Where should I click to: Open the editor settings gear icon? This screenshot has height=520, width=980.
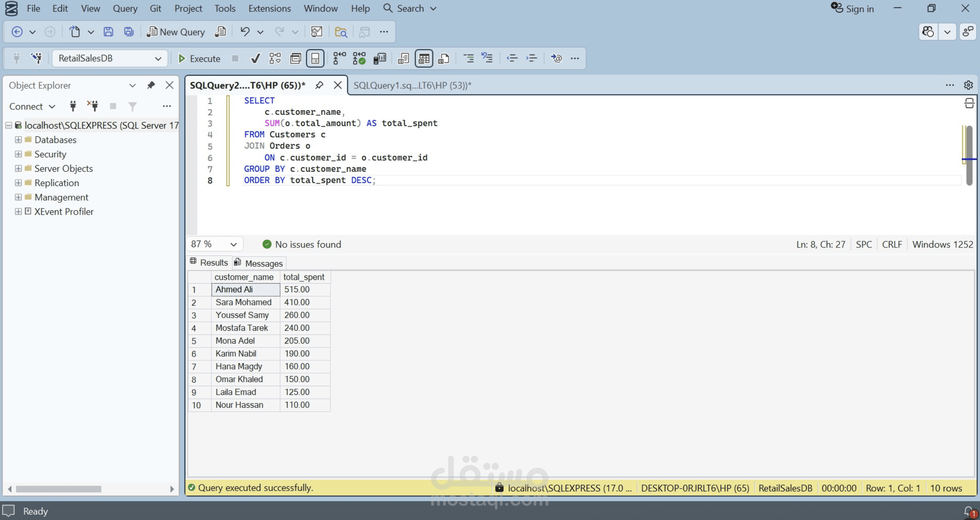click(968, 85)
